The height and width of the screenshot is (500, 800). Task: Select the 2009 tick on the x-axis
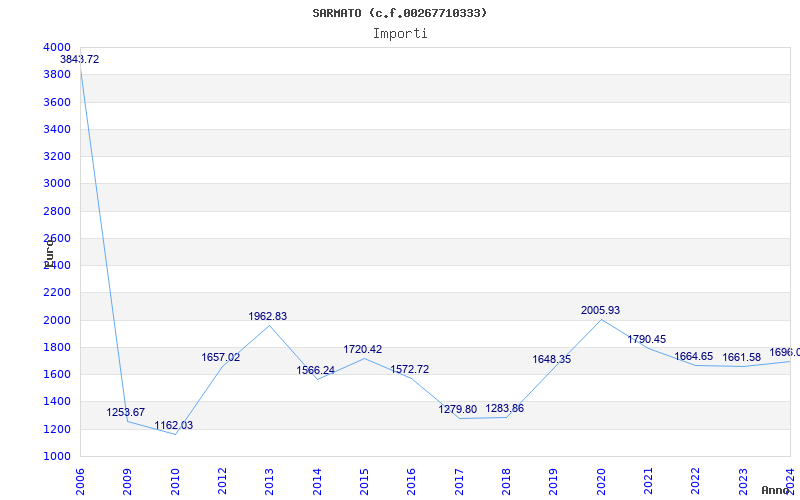128,479
